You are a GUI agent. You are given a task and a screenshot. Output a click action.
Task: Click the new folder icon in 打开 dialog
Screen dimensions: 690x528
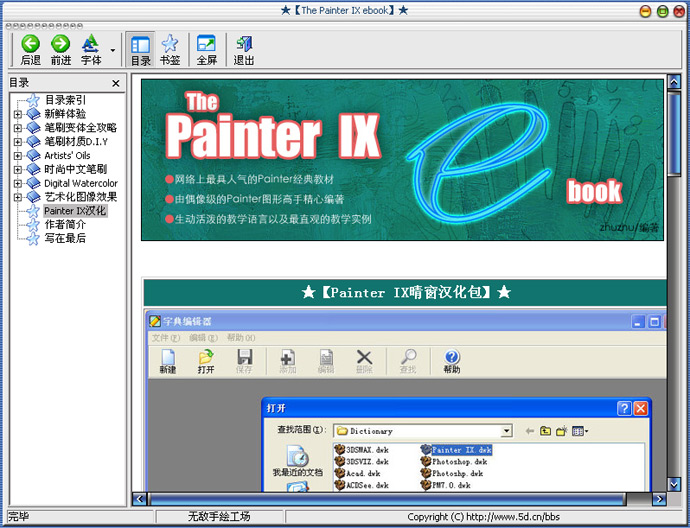562,431
